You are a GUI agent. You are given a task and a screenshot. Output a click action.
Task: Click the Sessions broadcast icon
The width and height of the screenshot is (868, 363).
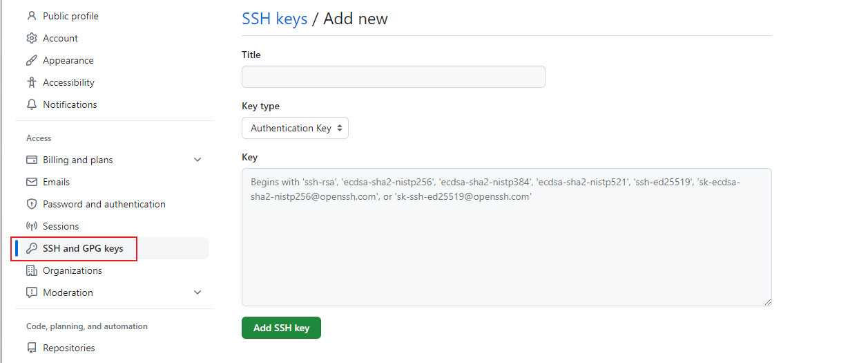31,226
